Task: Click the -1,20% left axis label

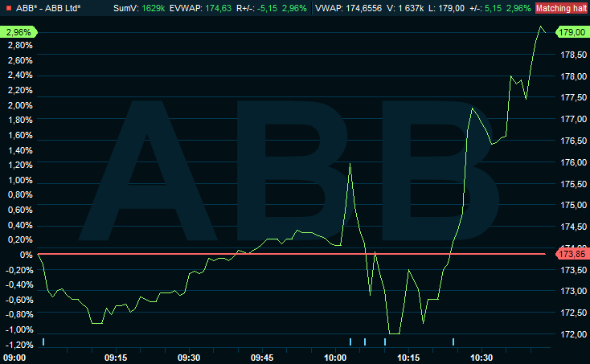Action: pos(18,345)
